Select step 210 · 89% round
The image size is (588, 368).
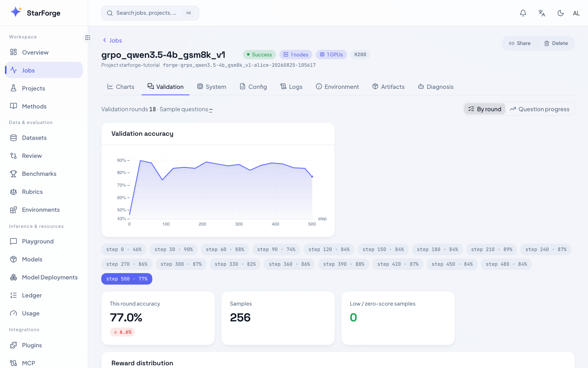click(x=492, y=249)
